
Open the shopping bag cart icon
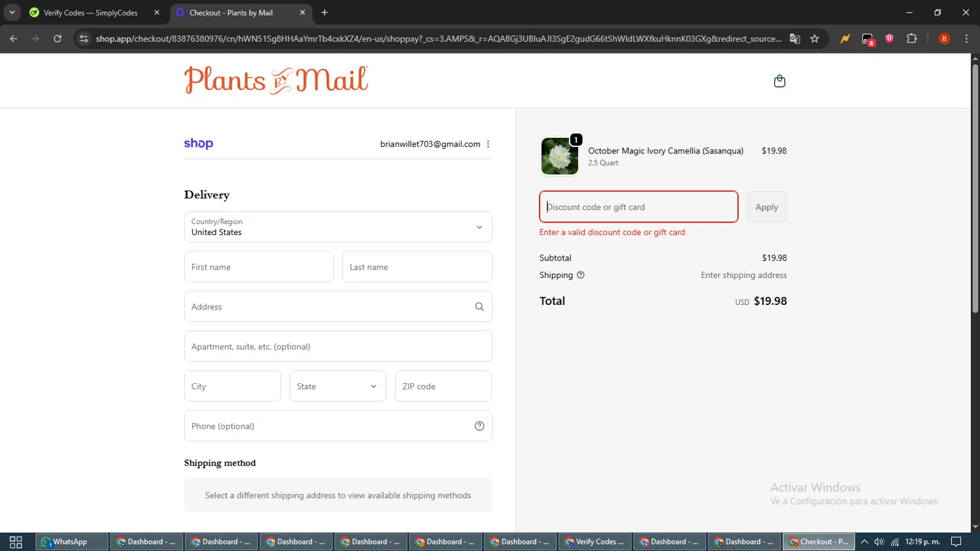(779, 81)
